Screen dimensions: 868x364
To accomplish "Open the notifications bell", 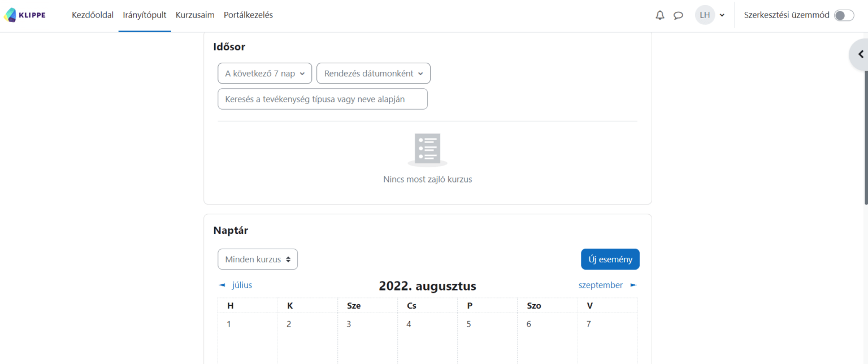I will tap(659, 15).
